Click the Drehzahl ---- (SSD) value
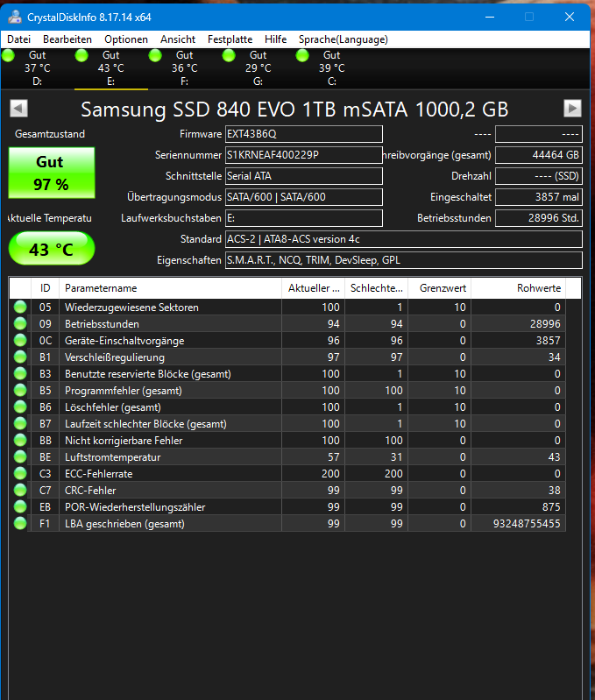This screenshot has height=700, width=595. 539,176
